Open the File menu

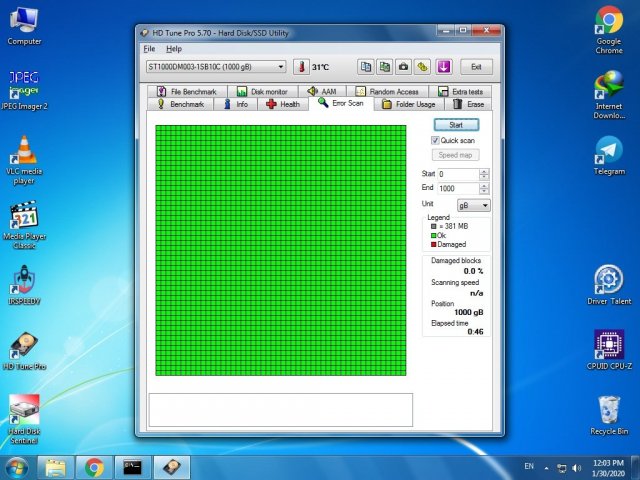click(149, 48)
